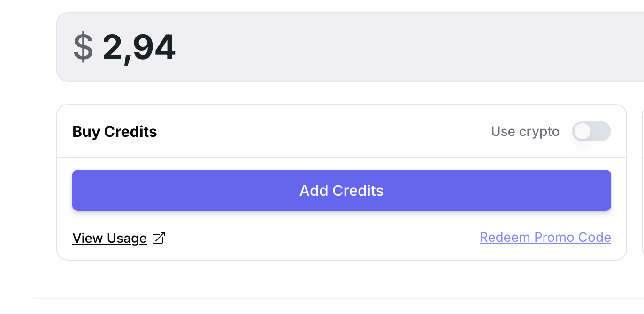Screen dimensions: 644x314
Task: Toggle the Use crypto switch
Action: 591,132
